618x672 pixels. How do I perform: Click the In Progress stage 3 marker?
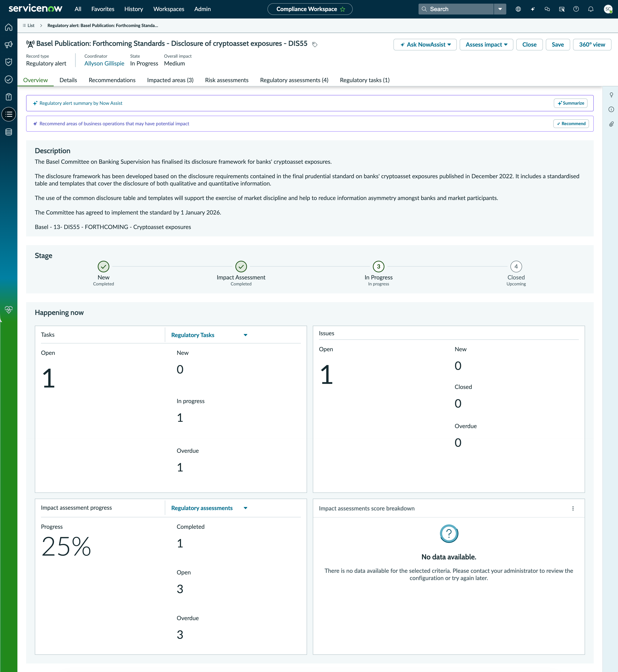coord(379,266)
